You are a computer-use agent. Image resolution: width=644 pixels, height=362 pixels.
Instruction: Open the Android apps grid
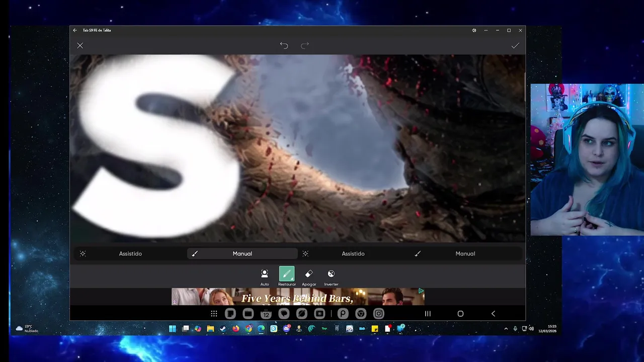coord(214,314)
